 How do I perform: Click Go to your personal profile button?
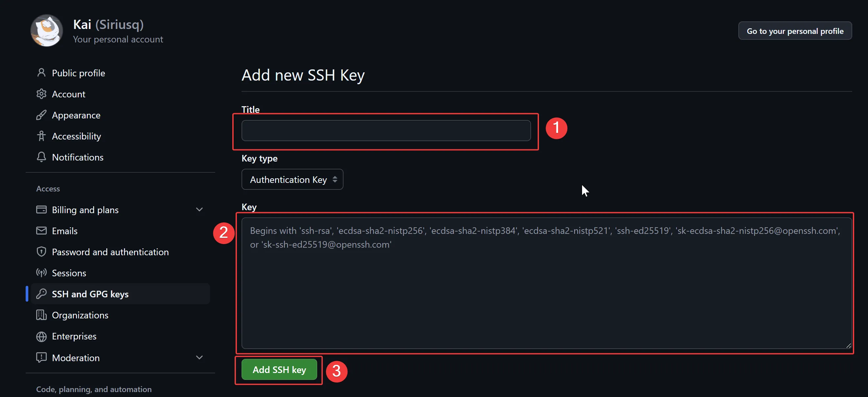click(x=795, y=31)
